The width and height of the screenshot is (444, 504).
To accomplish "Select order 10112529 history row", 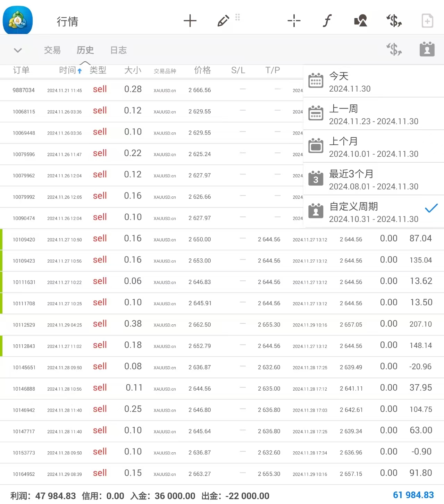I will (x=222, y=325).
